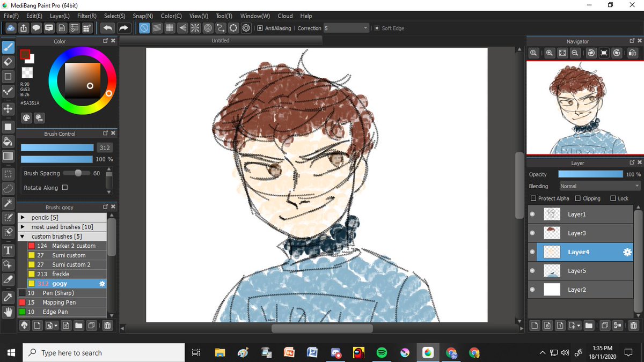The image size is (644, 362).
Task: Open the Filter menu
Action: 87,16
